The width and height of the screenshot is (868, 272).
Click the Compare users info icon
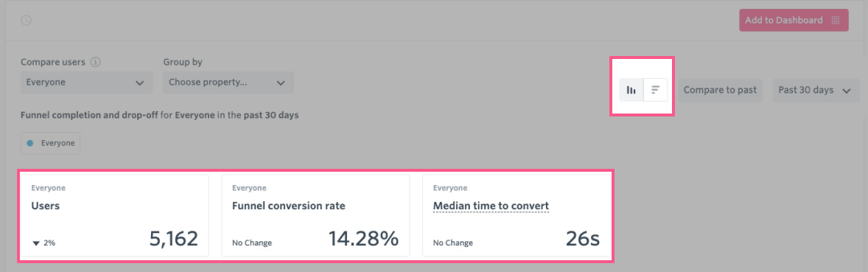tap(96, 62)
